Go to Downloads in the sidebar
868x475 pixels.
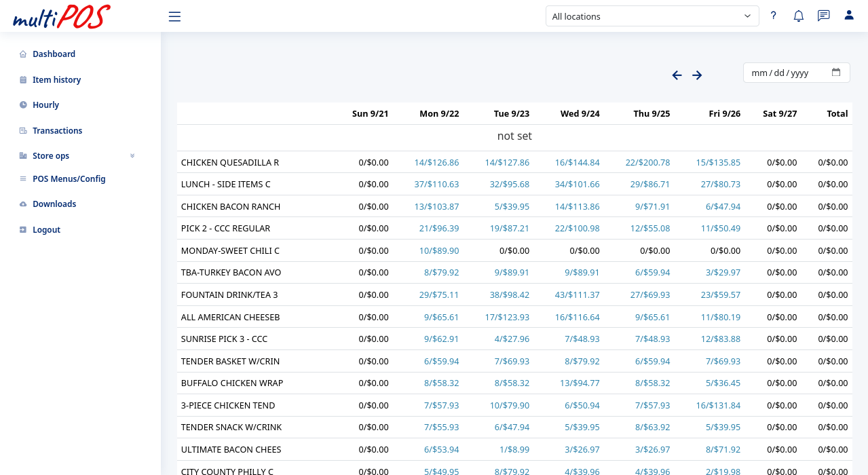tap(54, 204)
